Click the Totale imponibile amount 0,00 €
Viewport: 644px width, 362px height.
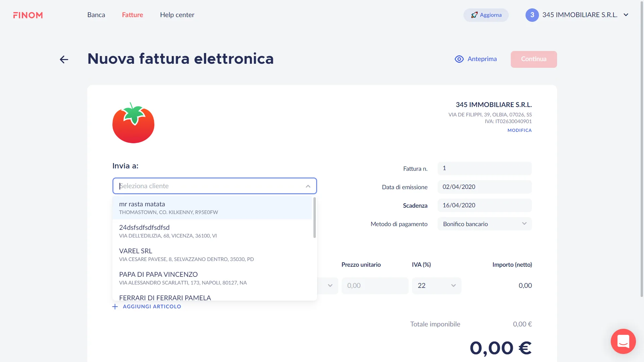point(522,324)
